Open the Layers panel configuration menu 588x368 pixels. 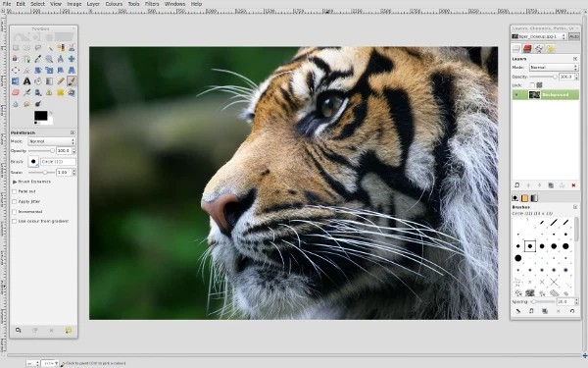click(x=575, y=59)
